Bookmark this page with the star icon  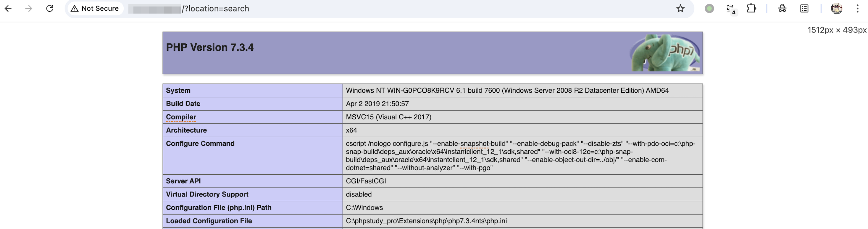coord(680,8)
